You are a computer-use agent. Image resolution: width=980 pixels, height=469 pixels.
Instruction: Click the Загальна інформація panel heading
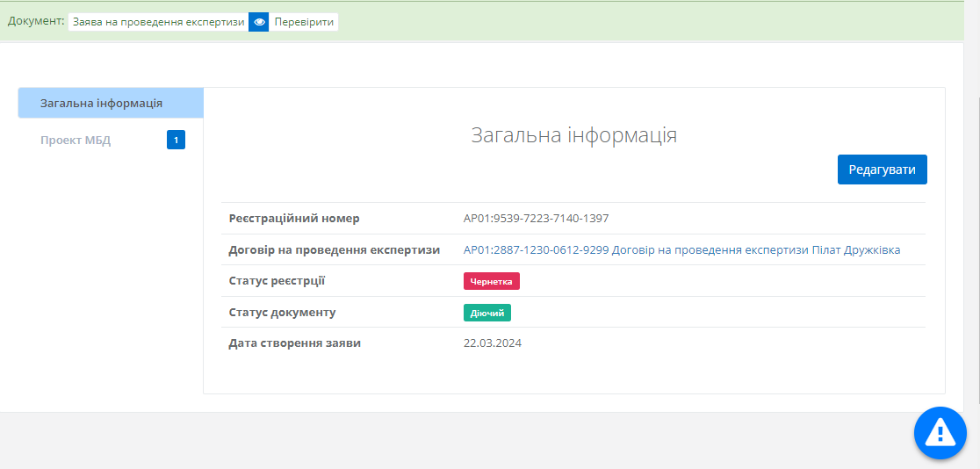pyautogui.click(x=573, y=135)
